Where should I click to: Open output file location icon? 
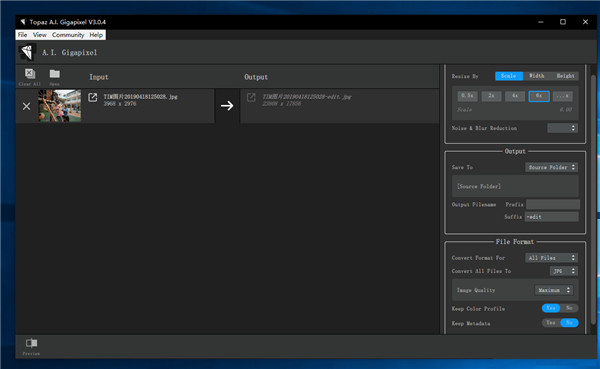[251, 97]
